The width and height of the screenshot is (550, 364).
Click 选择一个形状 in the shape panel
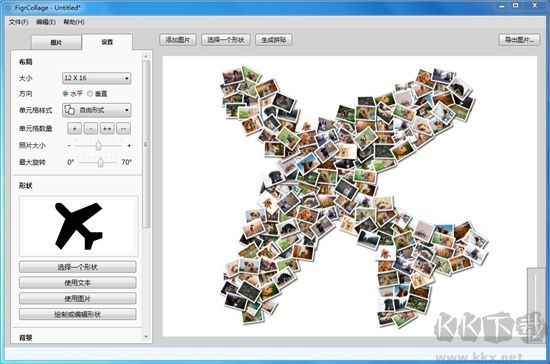[x=78, y=267]
